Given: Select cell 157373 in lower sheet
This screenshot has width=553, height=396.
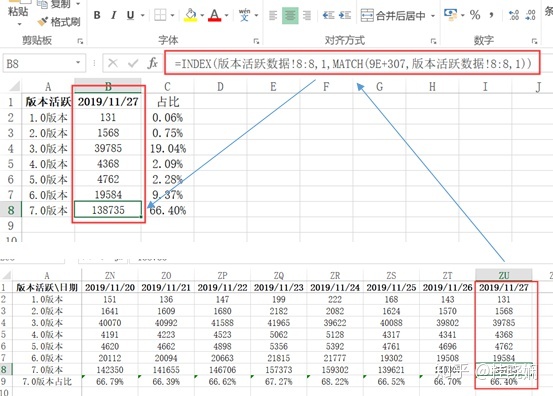Looking at the screenshot, I should click(279, 370).
